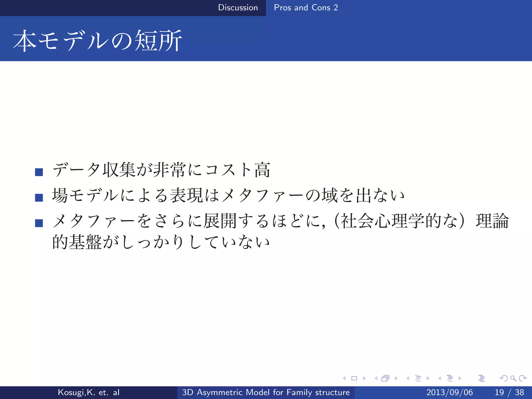Click the slide rectangle navigation icon
This screenshot has height=399, width=532.
(354, 378)
